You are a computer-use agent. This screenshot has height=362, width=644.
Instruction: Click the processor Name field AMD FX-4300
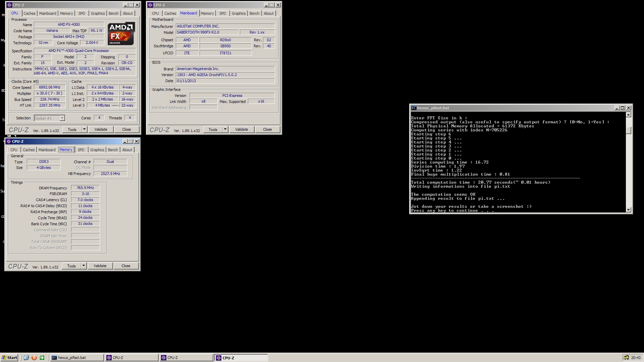69,24
